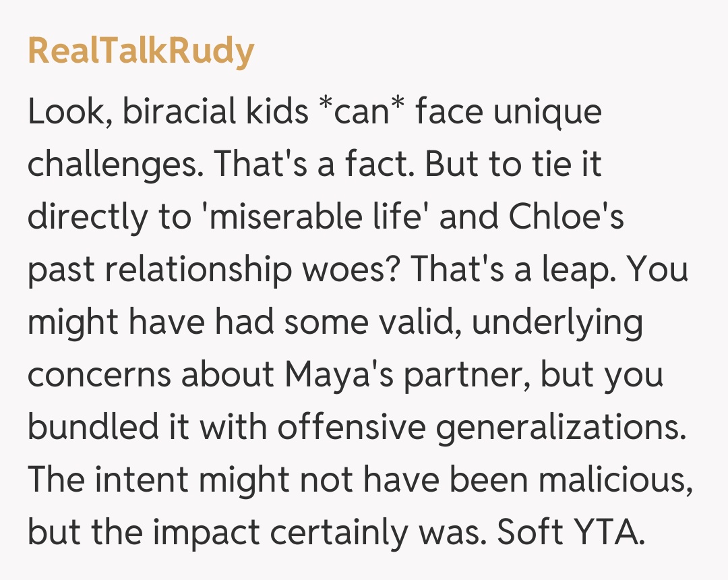Viewport: 728px width, 580px height.
Task: Click the word 'underlying' in comment
Action: [x=557, y=322]
